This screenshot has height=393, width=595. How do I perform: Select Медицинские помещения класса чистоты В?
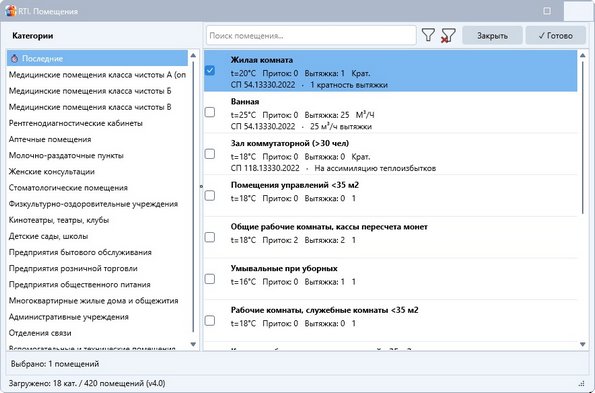(97, 107)
